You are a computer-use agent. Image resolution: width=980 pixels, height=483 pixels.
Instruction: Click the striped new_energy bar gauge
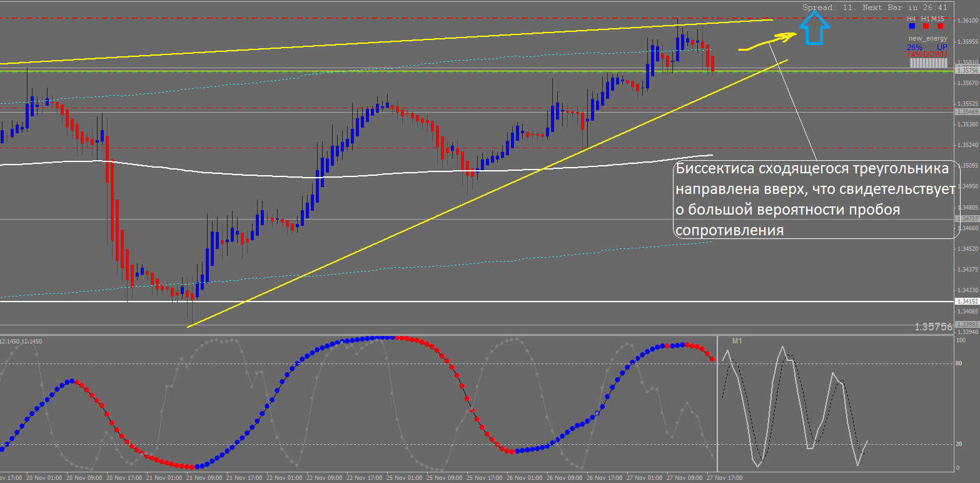pos(928,63)
